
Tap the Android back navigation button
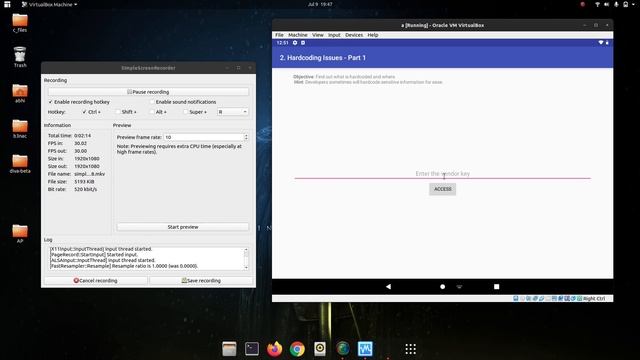click(x=388, y=287)
